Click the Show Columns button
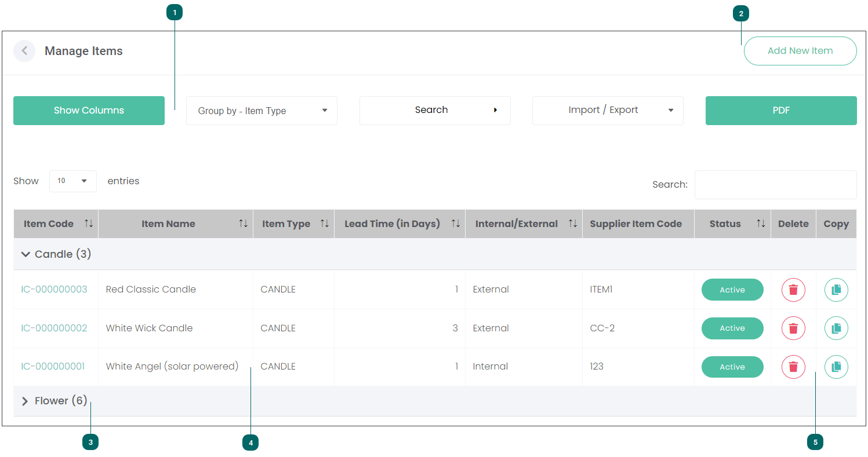 [x=89, y=111]
